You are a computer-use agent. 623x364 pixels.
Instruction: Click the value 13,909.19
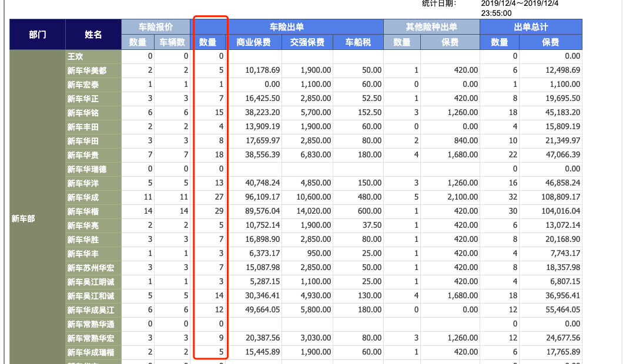262,127
